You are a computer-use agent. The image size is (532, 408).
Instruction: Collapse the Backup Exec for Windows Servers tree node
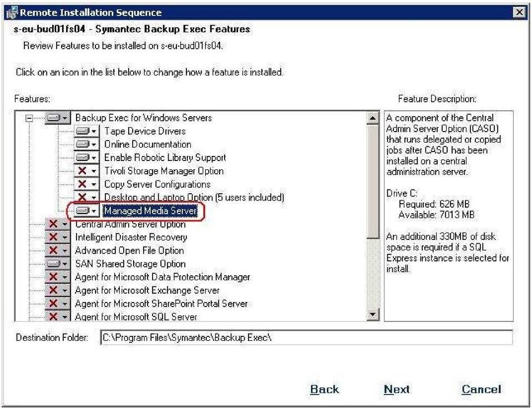point(29,118)
